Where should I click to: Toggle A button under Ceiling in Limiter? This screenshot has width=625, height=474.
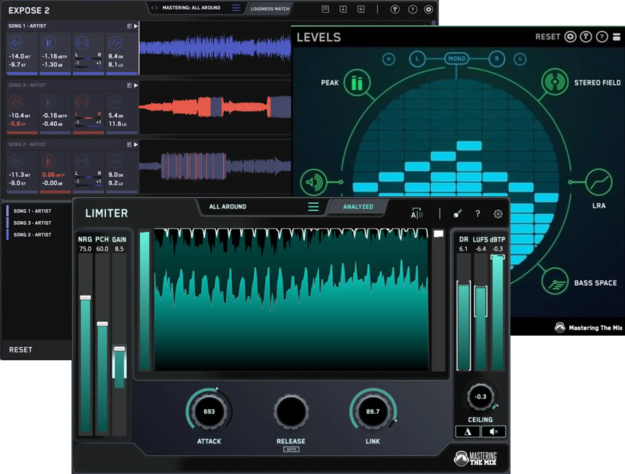(468, 432)
